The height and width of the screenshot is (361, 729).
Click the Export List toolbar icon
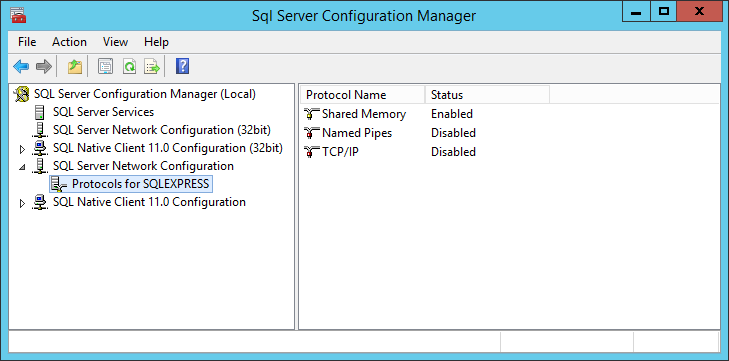point(152,67)
